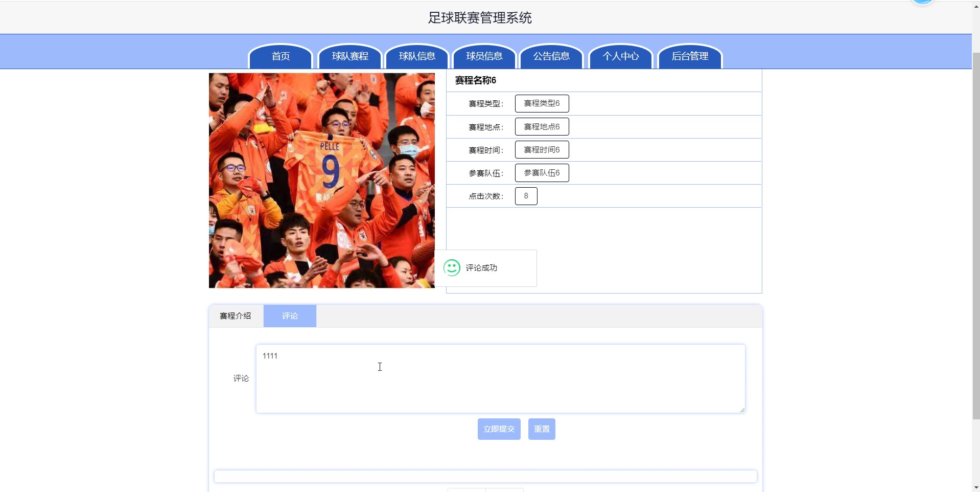Click the 重置 button

[x=542, y=429]
